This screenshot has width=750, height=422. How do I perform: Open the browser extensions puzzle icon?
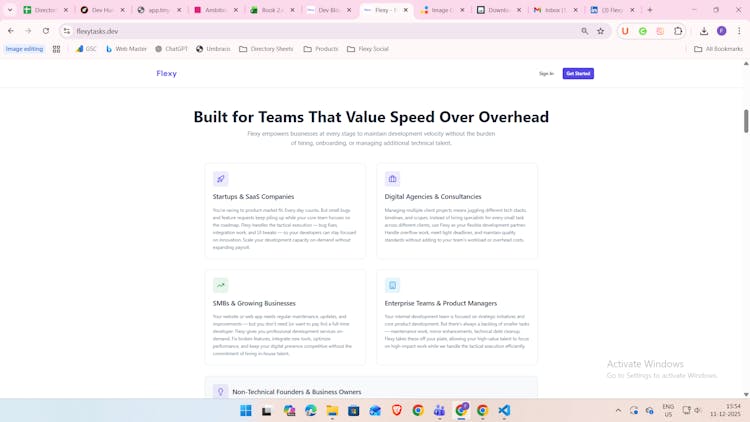pos(678,31)
